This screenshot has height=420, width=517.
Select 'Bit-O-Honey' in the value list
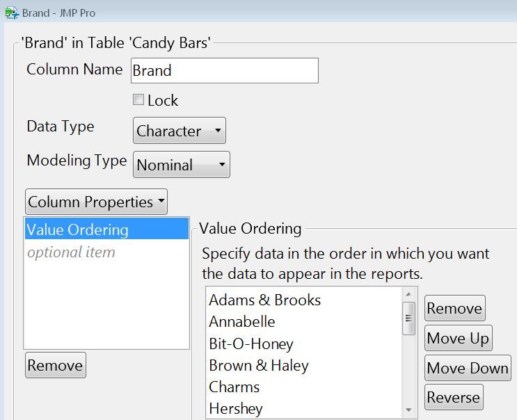[303, 344]
